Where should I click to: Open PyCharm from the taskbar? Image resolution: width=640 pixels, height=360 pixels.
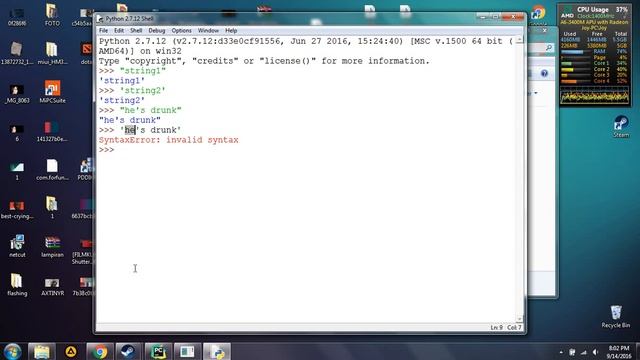pos(158,351)
